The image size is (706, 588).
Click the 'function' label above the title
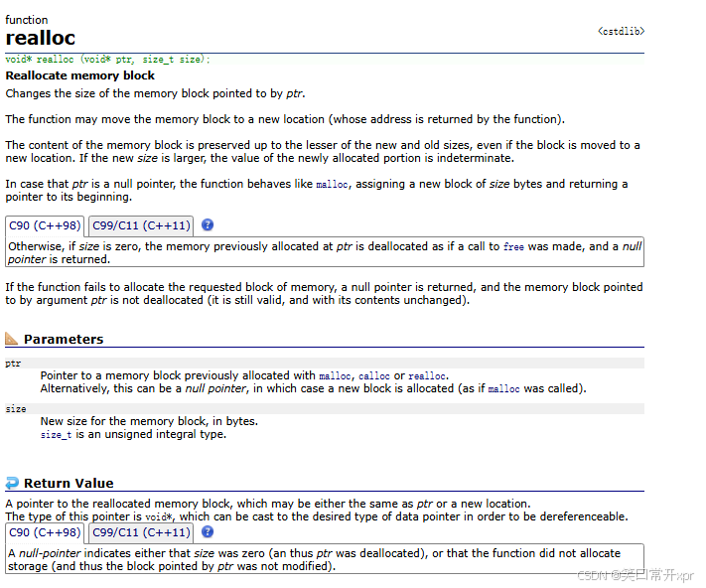click(27, 20)
